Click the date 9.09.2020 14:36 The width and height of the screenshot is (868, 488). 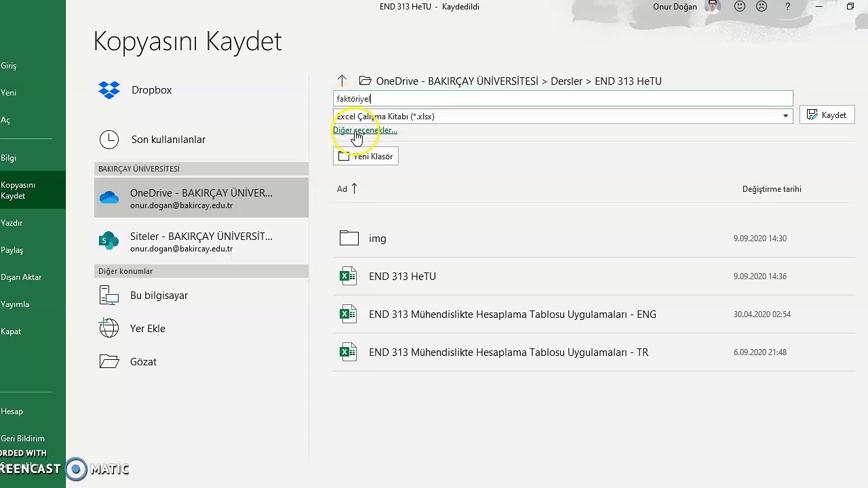pos(760,277)
